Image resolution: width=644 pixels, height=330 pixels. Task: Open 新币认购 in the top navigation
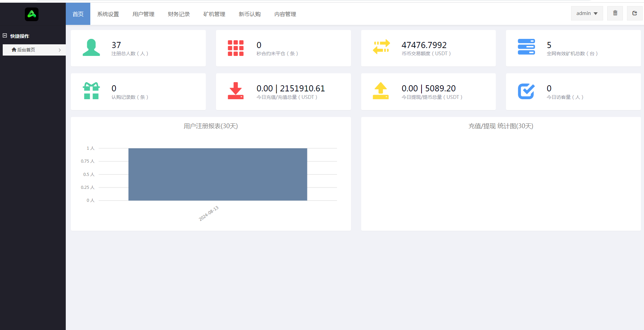coord(250,14)
